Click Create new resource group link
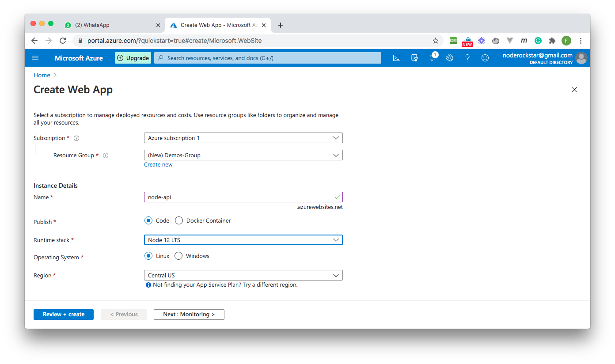615x364 pixels. [x=158, y=164]
